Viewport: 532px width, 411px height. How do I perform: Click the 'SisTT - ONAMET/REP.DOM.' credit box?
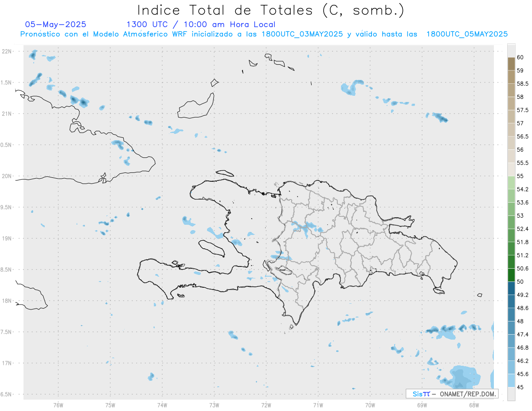[x=452, y=394]
